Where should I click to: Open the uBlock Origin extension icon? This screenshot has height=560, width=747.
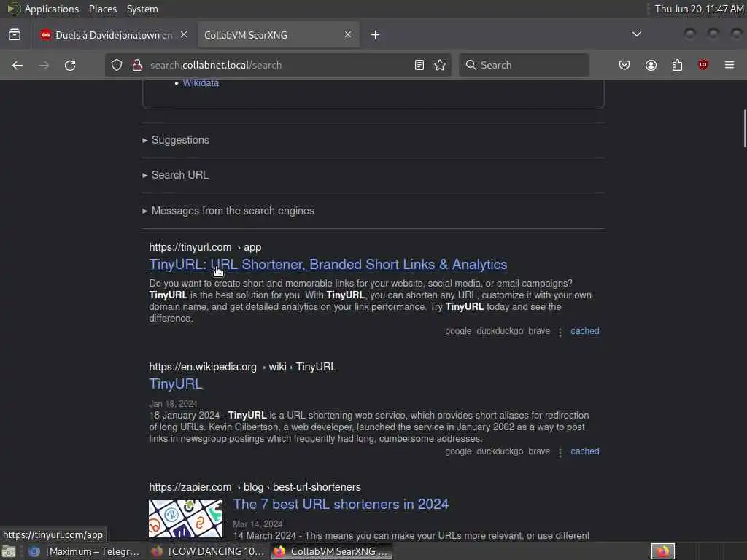click(703, 65)
